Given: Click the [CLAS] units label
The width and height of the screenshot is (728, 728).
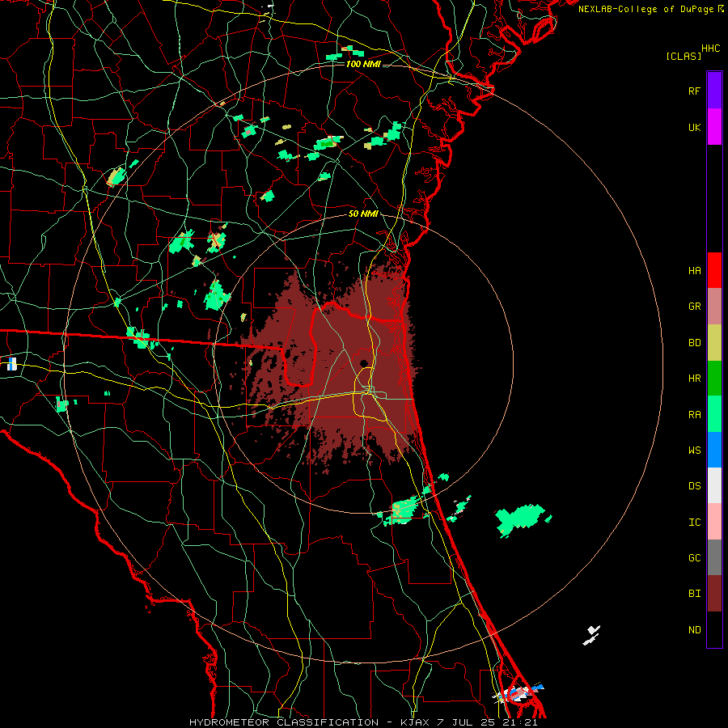Looking at the screenshot, I should click(684, 56).
